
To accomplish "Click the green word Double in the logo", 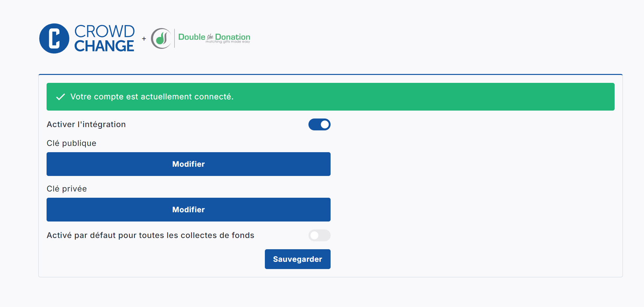I will click(x=192, y=37).
